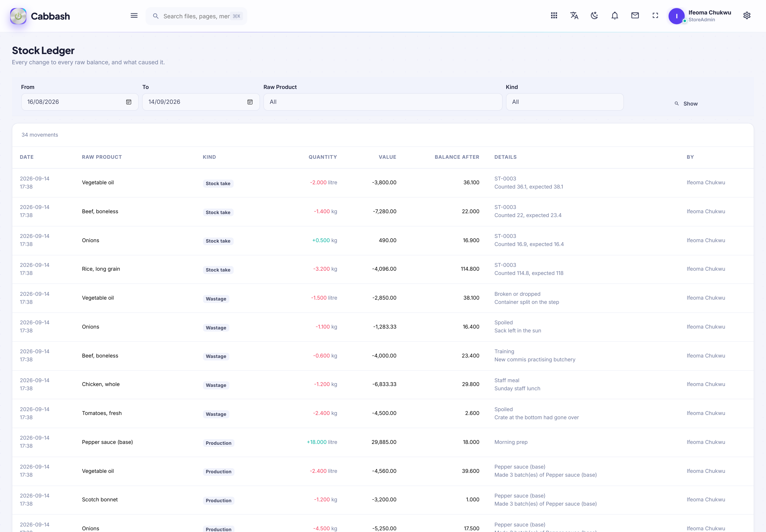
Task: Click the Stock take tag for Onions
Action: [x=218, y=241]
